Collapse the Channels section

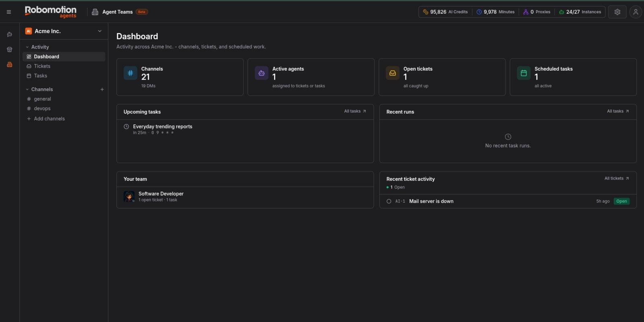(27, 89)
